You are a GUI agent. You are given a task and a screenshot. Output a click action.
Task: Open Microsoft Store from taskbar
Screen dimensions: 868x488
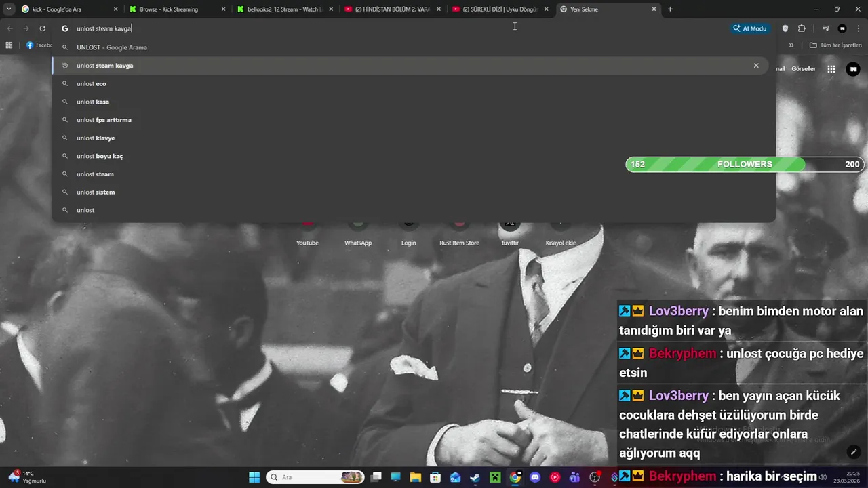[x=435, y=477]
